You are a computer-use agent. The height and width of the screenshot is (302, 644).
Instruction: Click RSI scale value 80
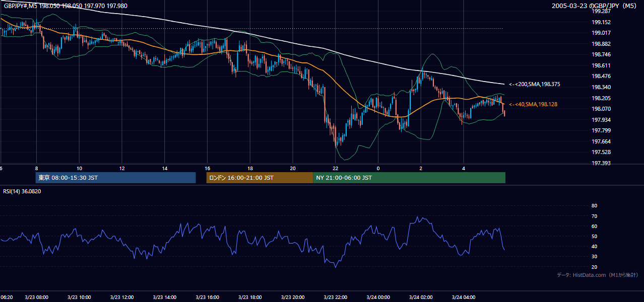click(594, 206)
